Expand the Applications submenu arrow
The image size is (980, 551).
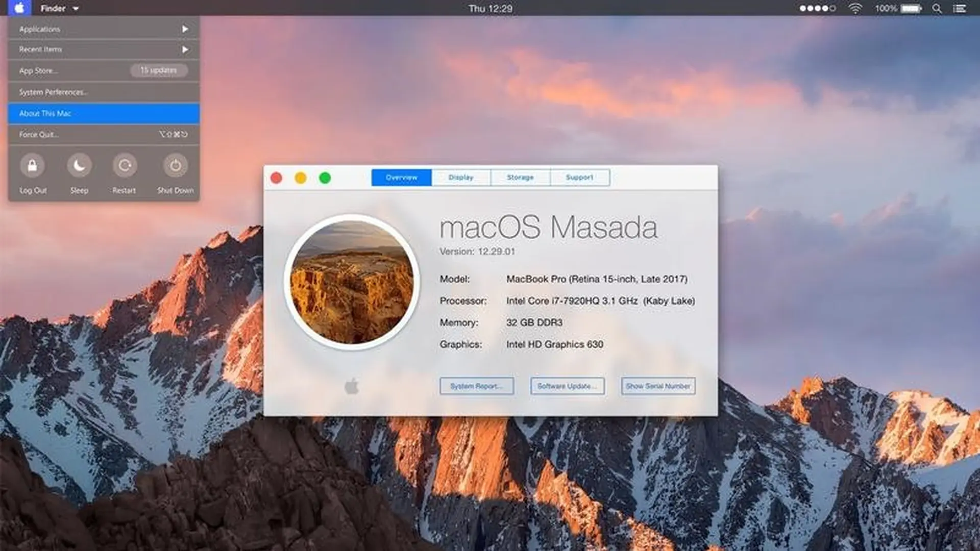coord(185,29)
